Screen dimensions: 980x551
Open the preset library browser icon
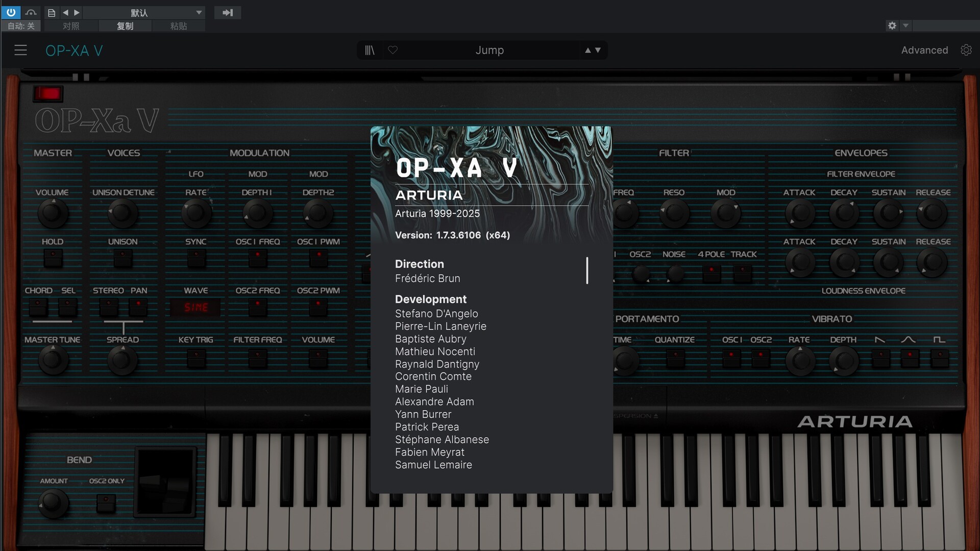370,50
